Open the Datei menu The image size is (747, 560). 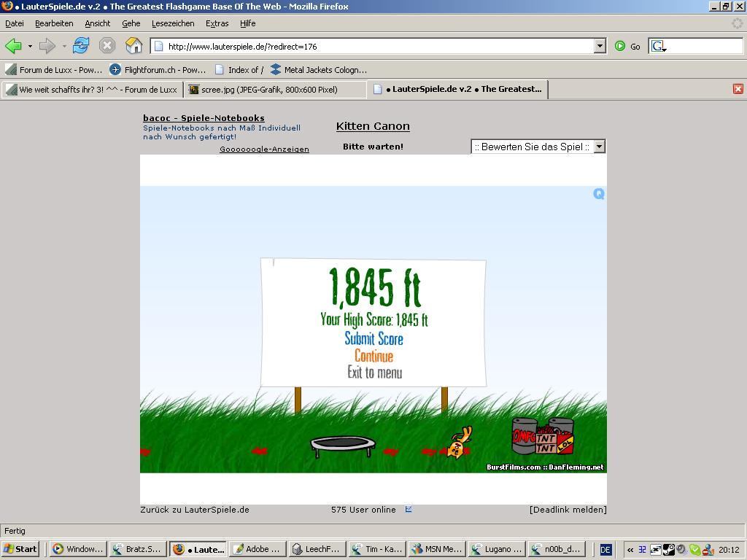[x=15, y=23]
